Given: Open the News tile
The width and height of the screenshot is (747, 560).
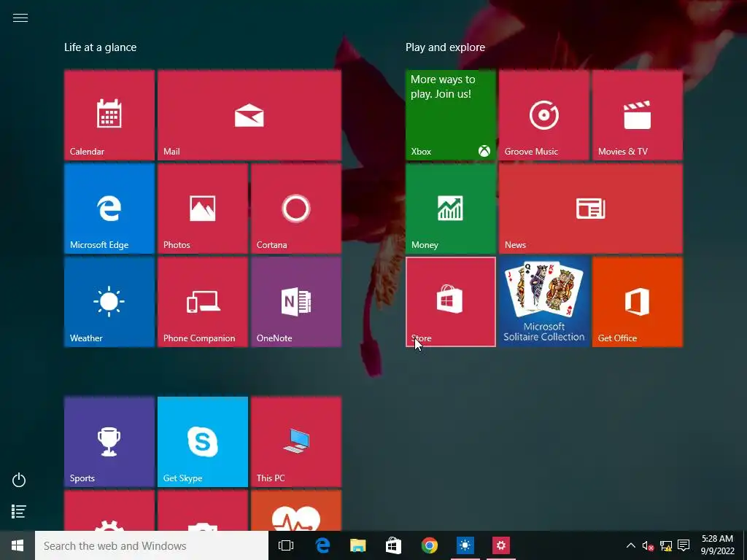Looking at the screenshot, I should (x=591, y=209).
